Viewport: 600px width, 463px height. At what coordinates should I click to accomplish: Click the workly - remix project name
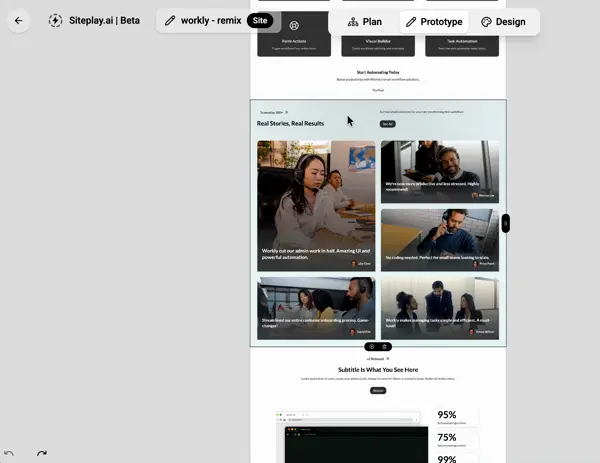tap(211, 21)
